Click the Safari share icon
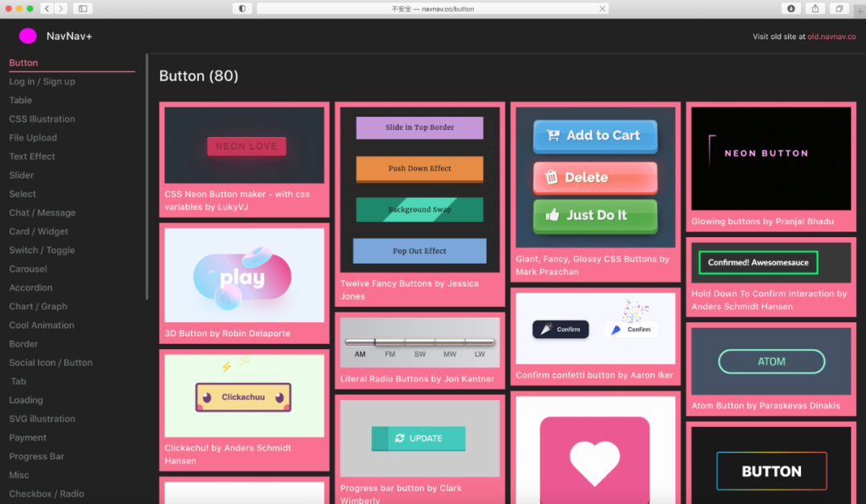 pyautogui.click(x=815, y=8)
